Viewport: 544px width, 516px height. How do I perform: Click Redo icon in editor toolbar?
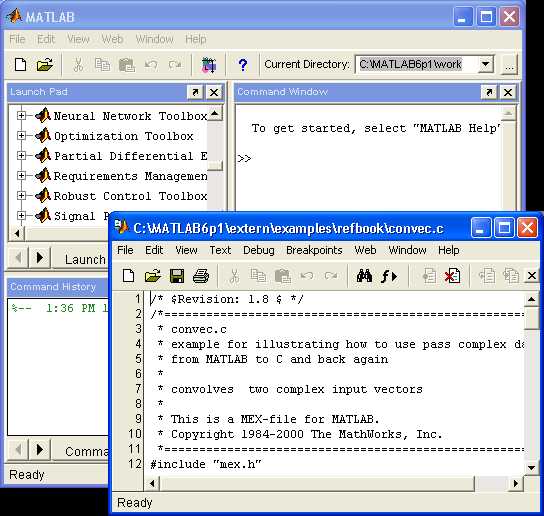pyautogui.click(x=331, y=276)
